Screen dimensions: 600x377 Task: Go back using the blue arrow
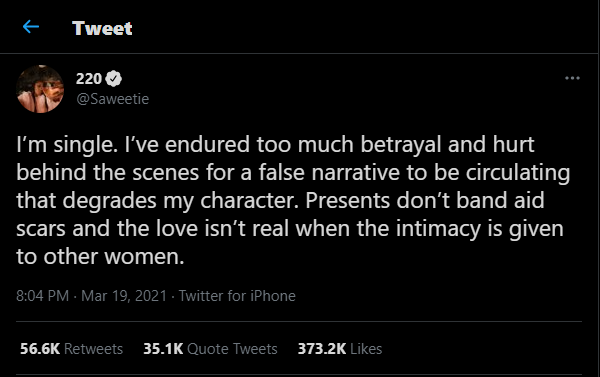click(31, 27)
